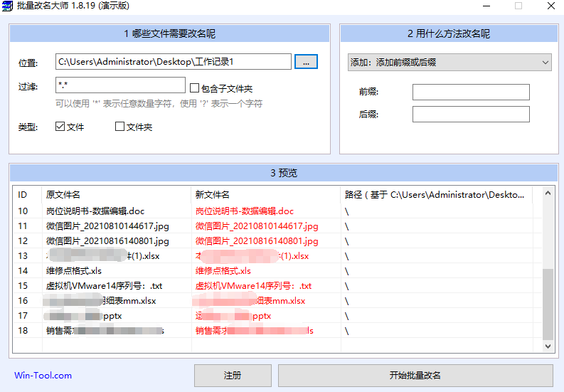Select row 岗位说明书-数据编辑.doc in original names
The image size is (564, 392).
pos(95,211)
